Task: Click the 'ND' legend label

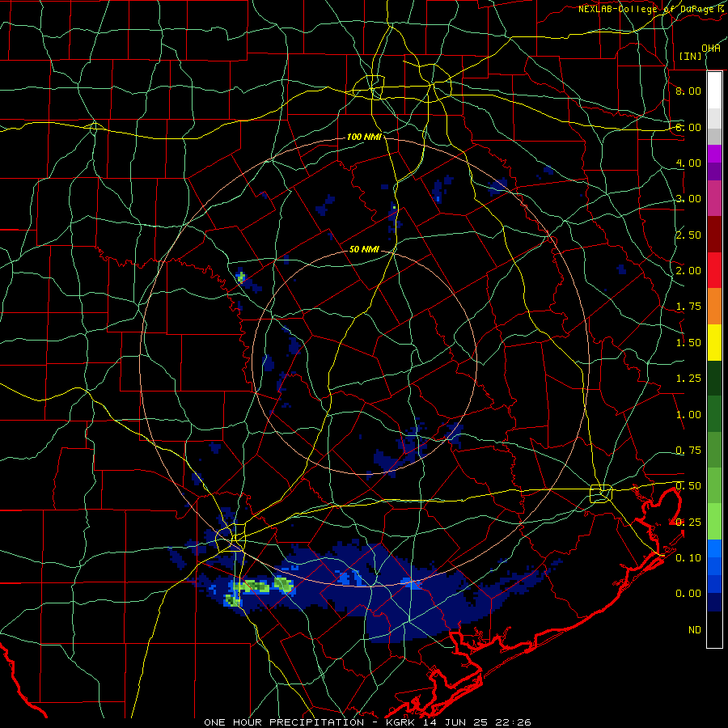Action: (695, 630)
